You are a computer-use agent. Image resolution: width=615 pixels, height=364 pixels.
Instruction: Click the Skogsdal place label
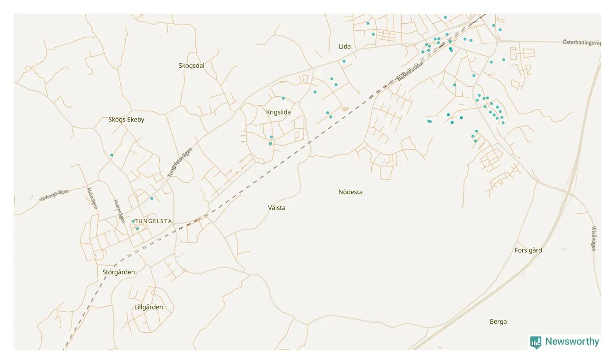[191, 66]
